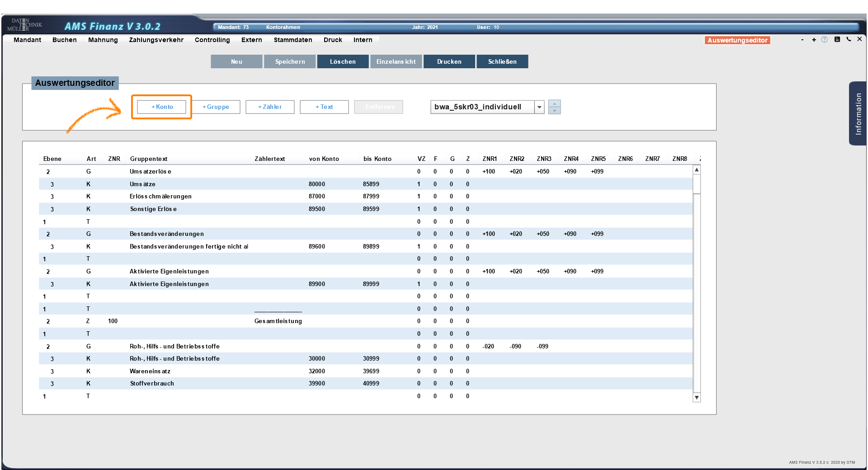This screenshot has height=470, width=868.
Task: Click the + Gruppe button
Action: pos(216,107)
